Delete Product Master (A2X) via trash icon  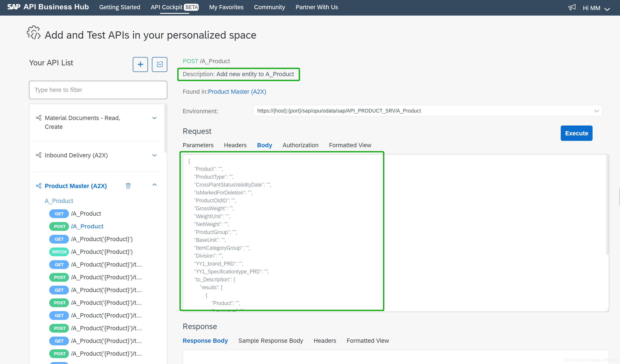128,186
